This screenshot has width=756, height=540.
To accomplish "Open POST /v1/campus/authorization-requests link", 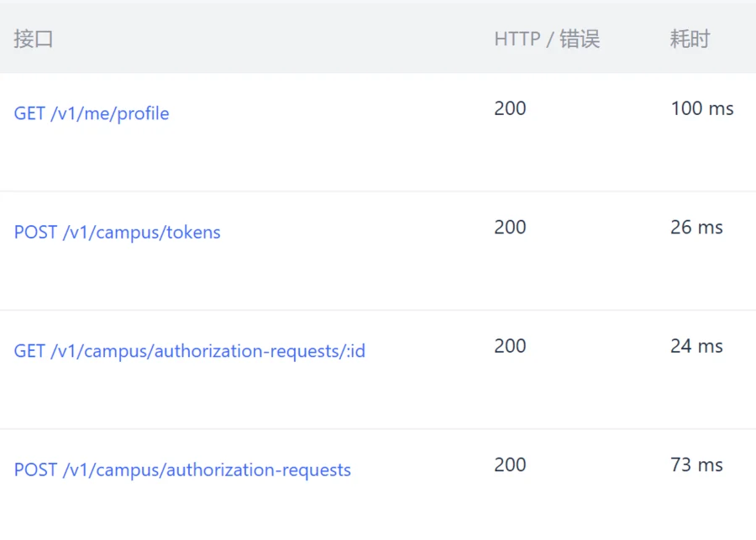I will point(182,469).
